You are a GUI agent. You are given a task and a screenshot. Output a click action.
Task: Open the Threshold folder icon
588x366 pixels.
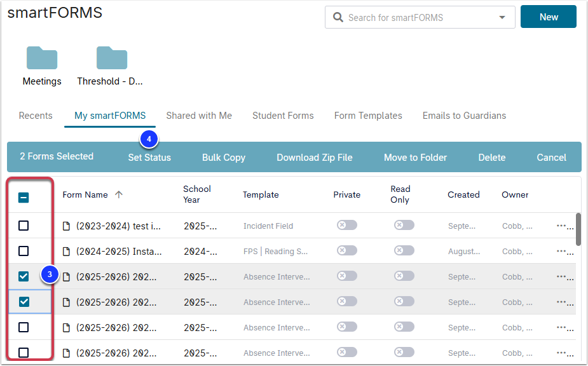[112, 58]
